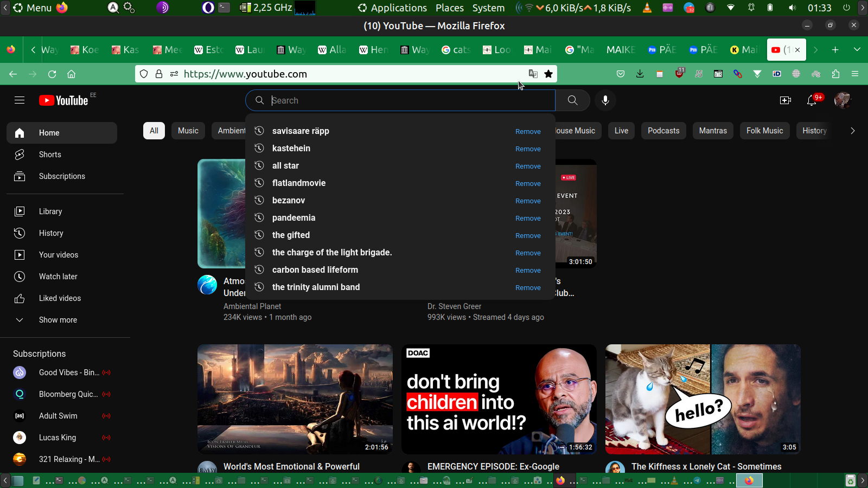Open YouTube notifications bell

coord(812,100)
